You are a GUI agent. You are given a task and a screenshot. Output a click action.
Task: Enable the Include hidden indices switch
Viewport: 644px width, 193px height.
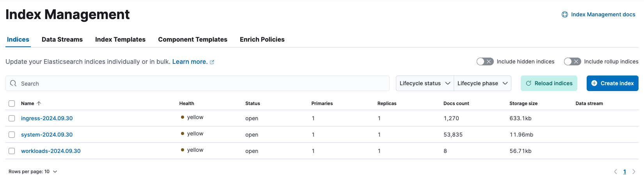485,61
